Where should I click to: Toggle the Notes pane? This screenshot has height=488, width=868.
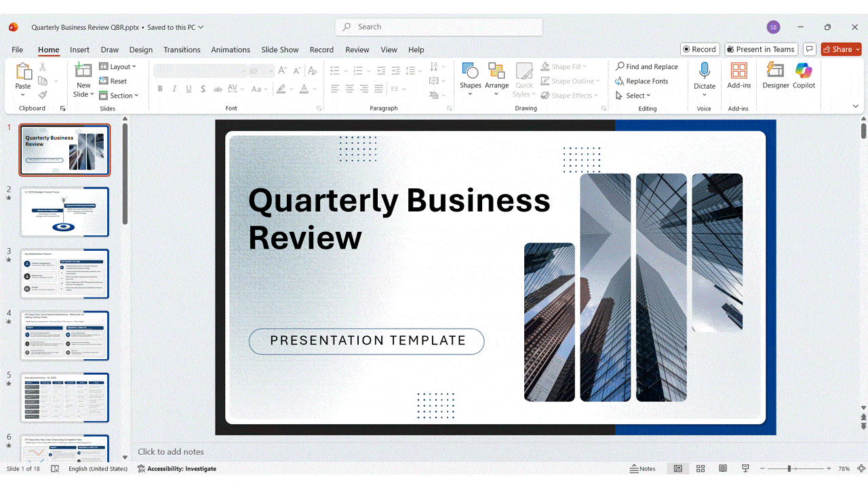click(x=642, y=468)
